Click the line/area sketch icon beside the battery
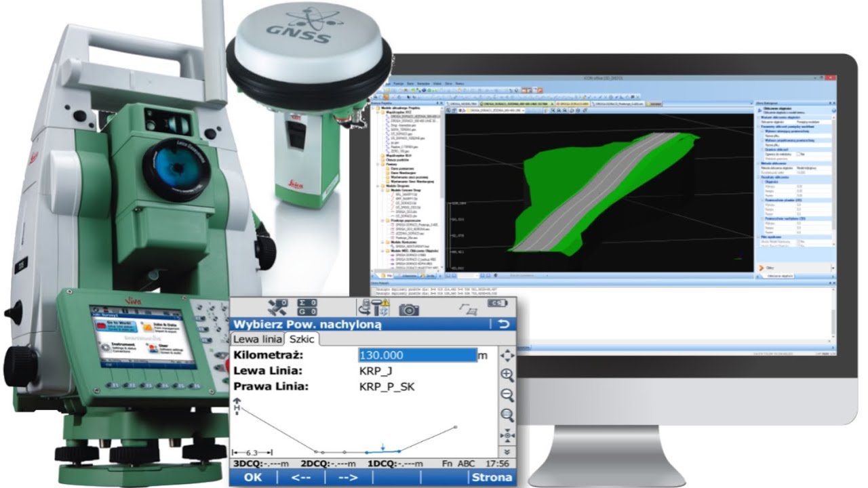 point(468,309)
